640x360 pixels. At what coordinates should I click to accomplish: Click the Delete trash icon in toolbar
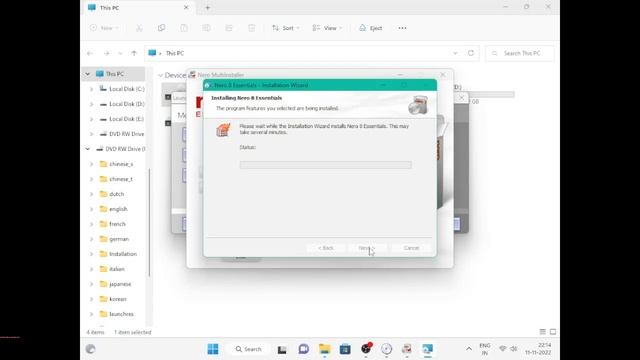click(251, 28)
